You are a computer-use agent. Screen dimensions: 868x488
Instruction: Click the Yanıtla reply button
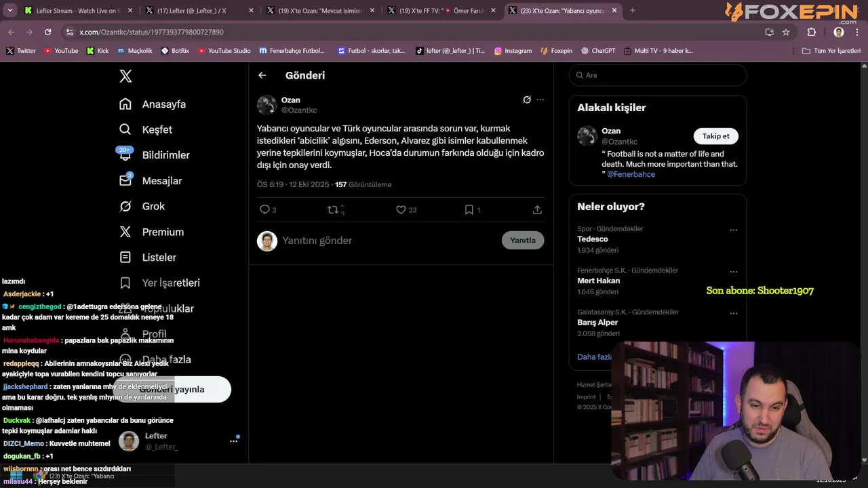(523, 240)
